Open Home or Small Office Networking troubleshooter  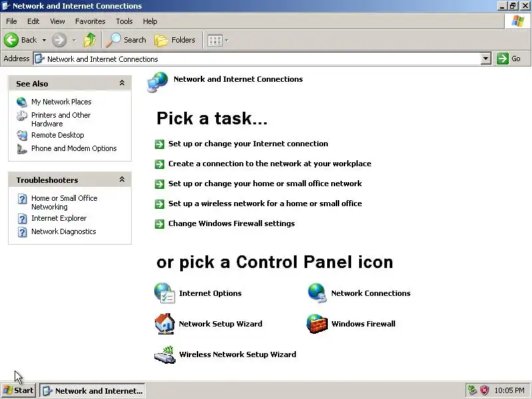[x=64, y=203]
